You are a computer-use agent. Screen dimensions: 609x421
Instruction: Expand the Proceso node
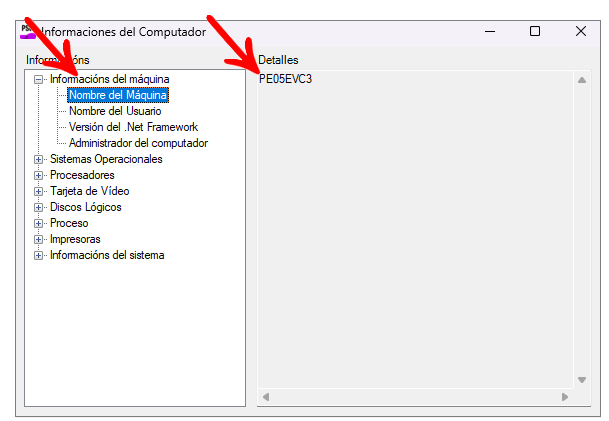click(38, 224)
